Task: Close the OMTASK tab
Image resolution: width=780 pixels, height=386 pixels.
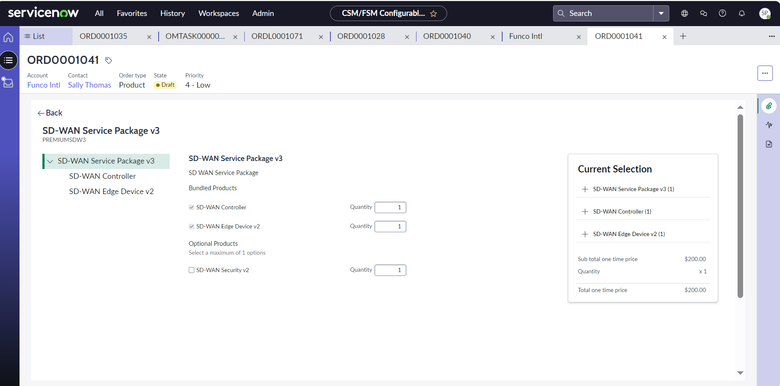Action: coord(235,37)
